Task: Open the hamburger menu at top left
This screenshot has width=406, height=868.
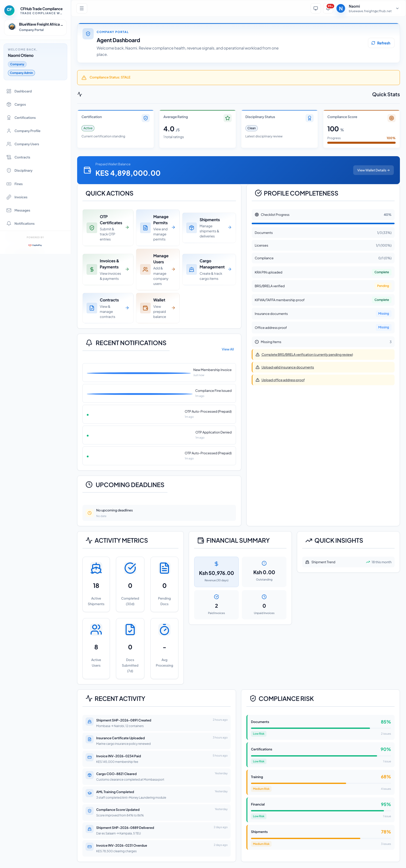Action: pos(81,8)
